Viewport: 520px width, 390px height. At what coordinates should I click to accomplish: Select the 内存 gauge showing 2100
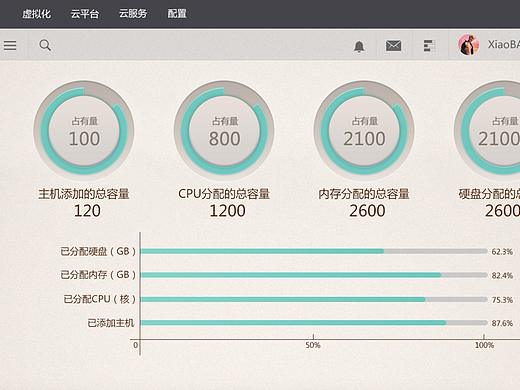(x=364, y=131)
